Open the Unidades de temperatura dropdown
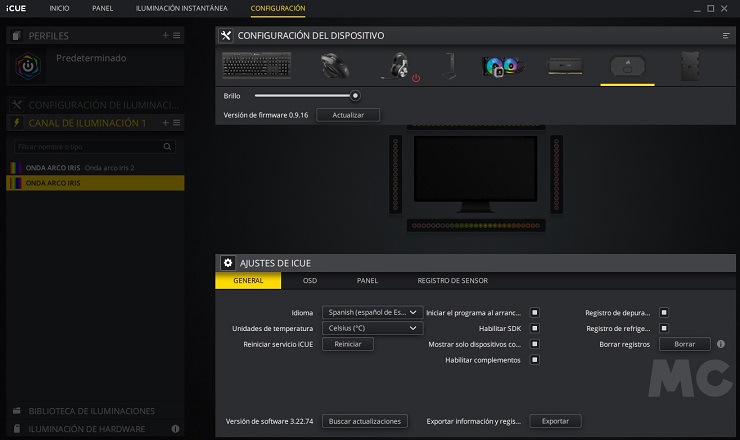The width and height of the screenshot is (740, 440). pos(373,328)
